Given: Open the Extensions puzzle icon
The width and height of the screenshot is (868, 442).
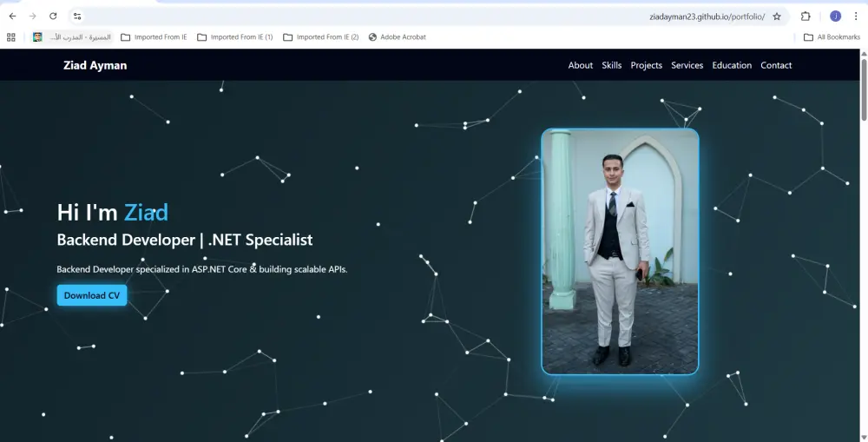Looking at the screenshot, I should (x=806, y=16).
